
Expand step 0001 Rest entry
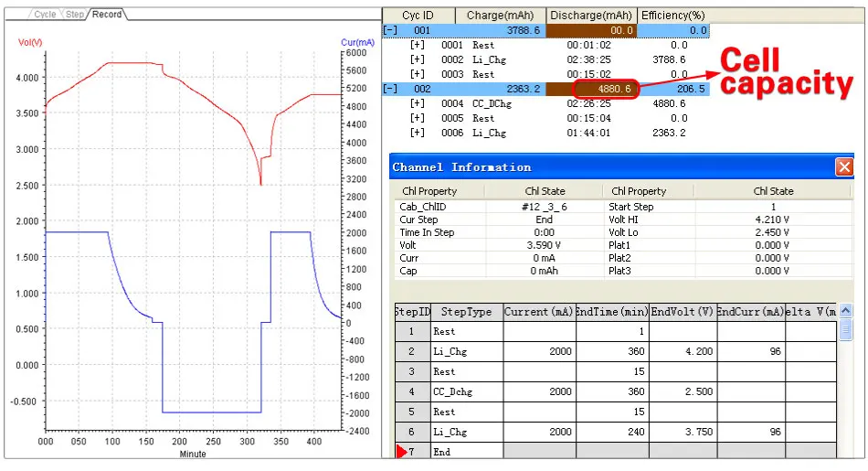click(418, 45)
